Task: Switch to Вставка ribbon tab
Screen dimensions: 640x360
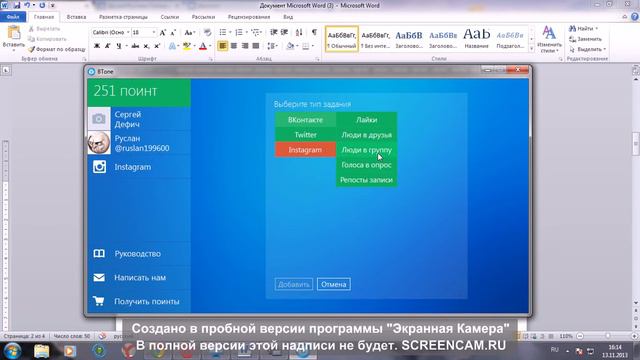Action: tap(76, 17)
